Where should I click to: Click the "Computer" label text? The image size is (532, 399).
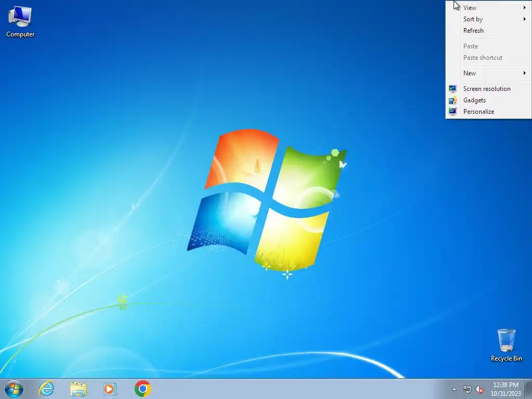20,34
